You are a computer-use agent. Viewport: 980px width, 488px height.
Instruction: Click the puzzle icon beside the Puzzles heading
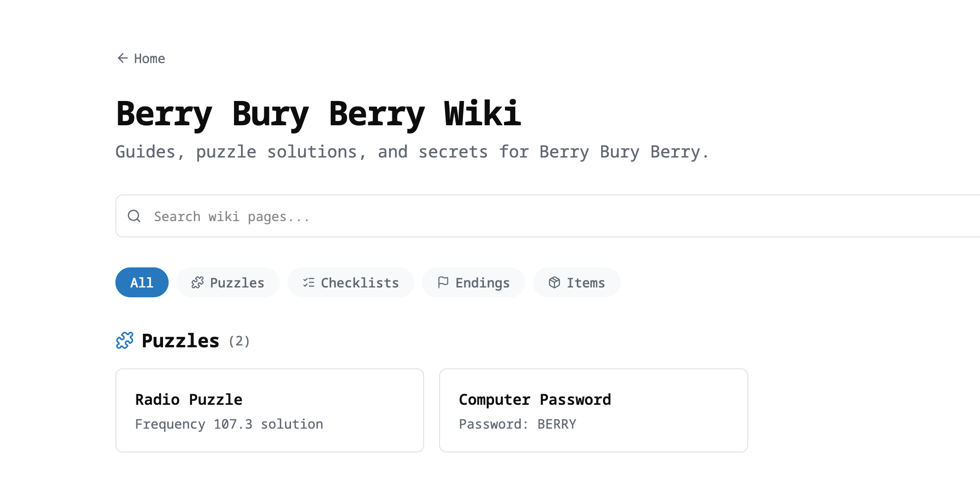tap(124, 341)
